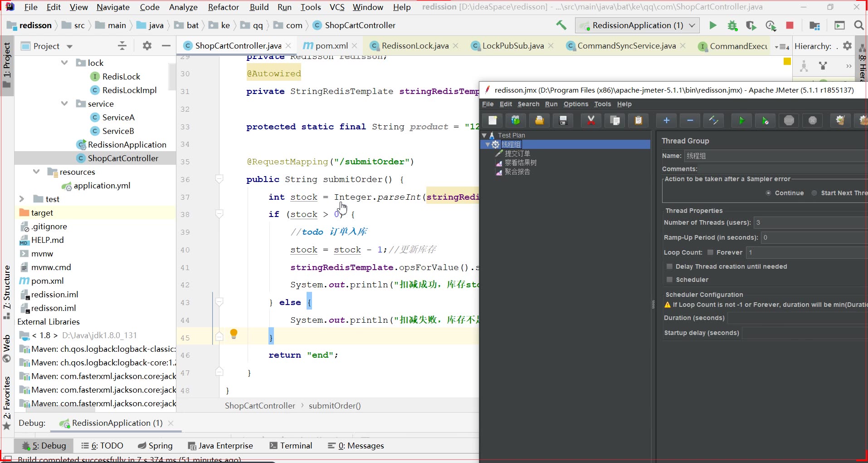This screenshot has height=463, width=868.
Task: Click the Ramp-Up Period input field
Action: 814,237
